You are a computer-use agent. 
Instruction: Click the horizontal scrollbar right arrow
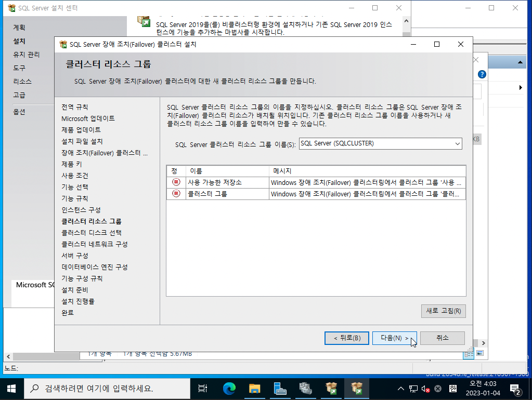[x=484, y=343]
